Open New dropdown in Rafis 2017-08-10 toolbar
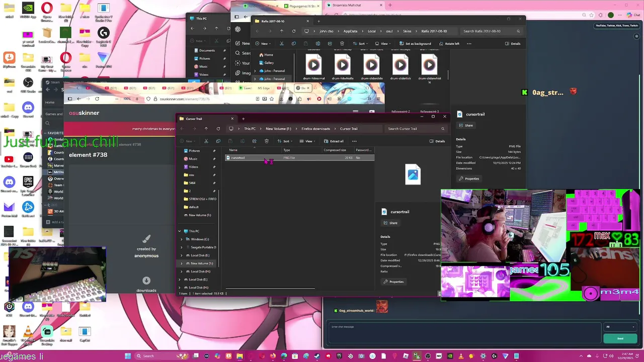Image resolution: width=644 pixels, height=362 pixels. [263, 44]
